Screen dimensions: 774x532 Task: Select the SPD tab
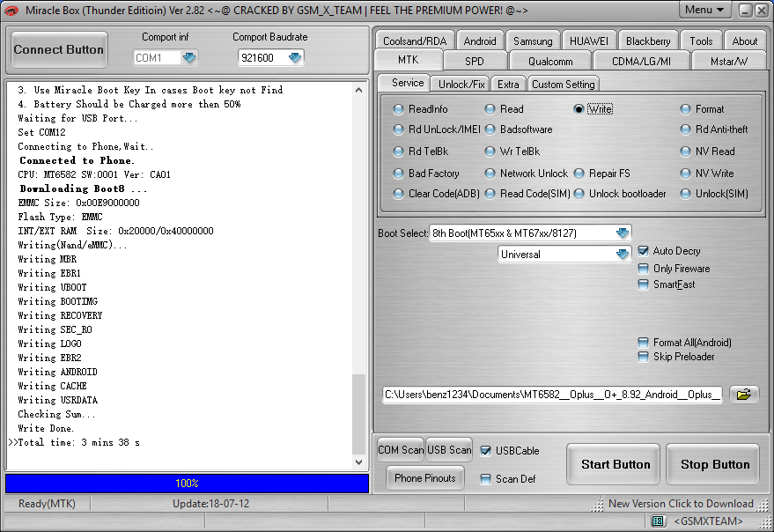click(x=475, y=62)
